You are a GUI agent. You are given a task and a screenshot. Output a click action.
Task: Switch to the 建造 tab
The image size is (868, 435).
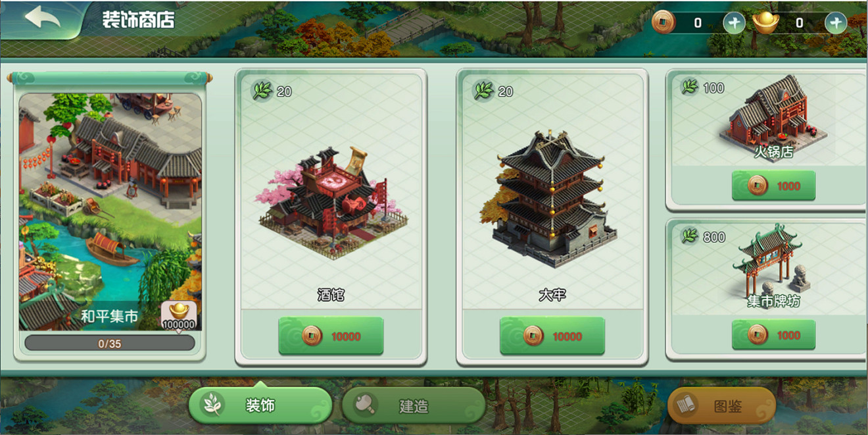(x=414, y=405)
